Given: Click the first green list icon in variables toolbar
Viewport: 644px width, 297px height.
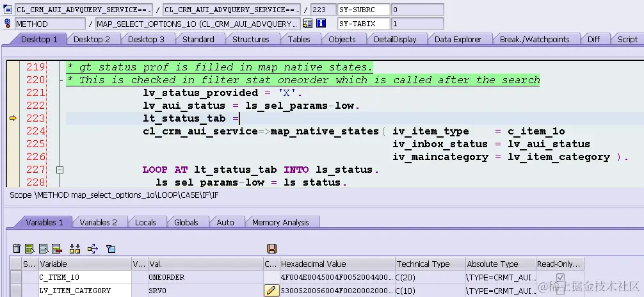Looking at the screenshot, I should click(x=29, y=248).
